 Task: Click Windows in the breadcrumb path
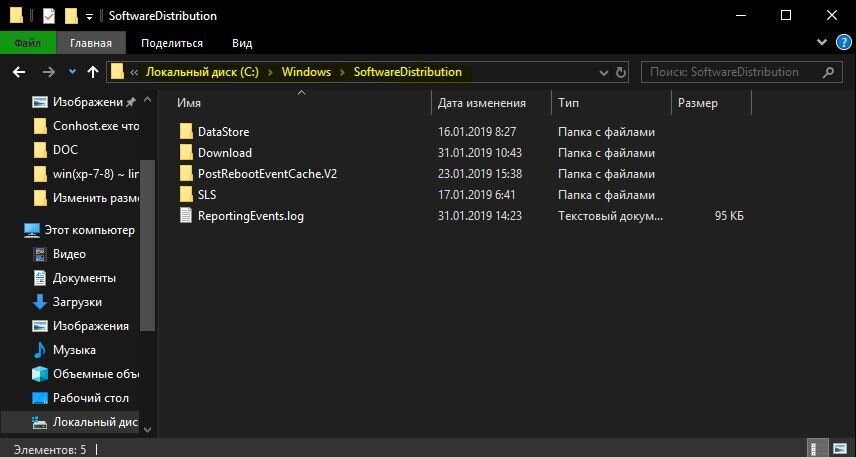click(306, 72)
